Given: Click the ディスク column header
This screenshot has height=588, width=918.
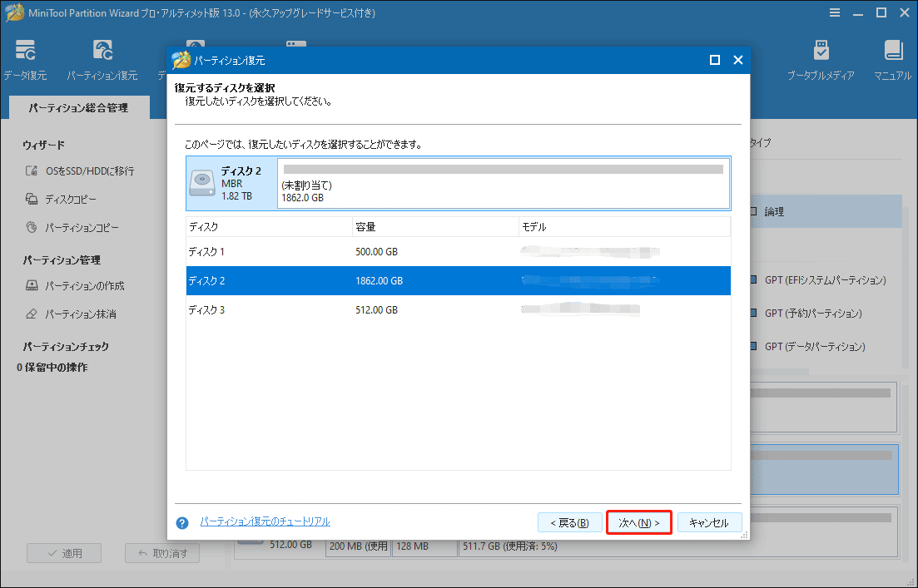Looking at the screenshot, I should [x=270, y=226].
